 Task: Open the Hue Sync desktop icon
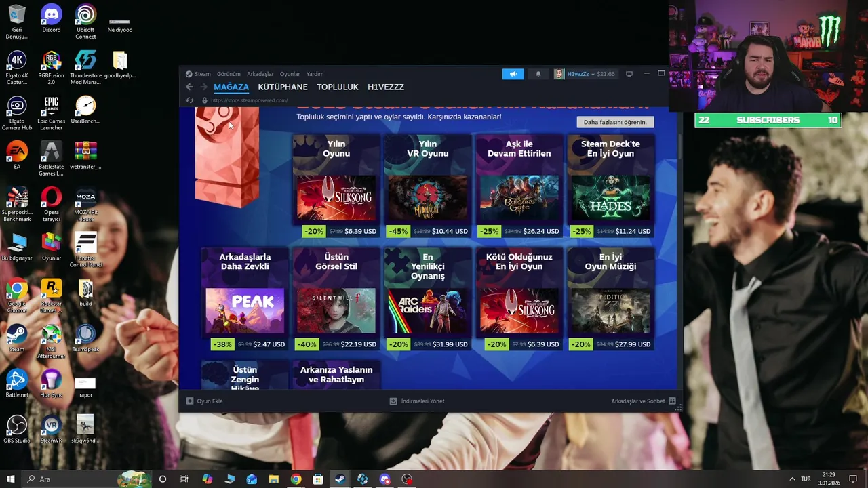52,384
